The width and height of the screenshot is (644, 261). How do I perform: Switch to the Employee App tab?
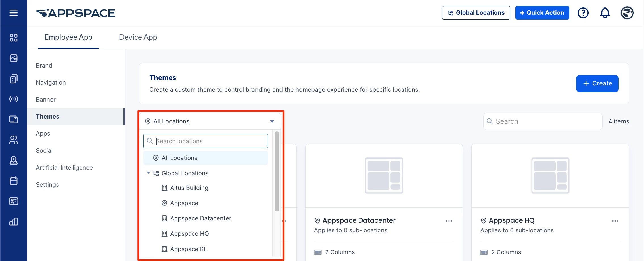(x=68, y=37)
